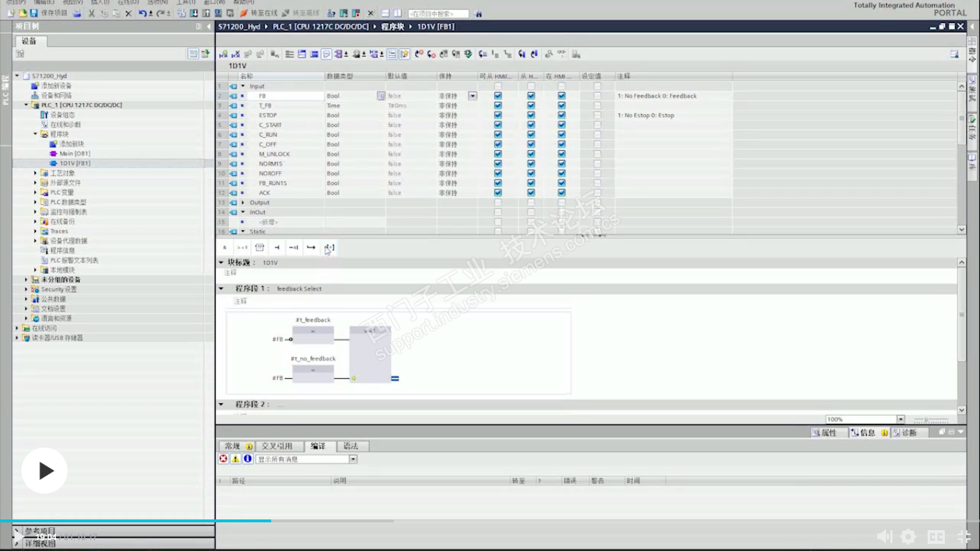Switch to the 常规 tab
The image size is (980, 551).
236,446
